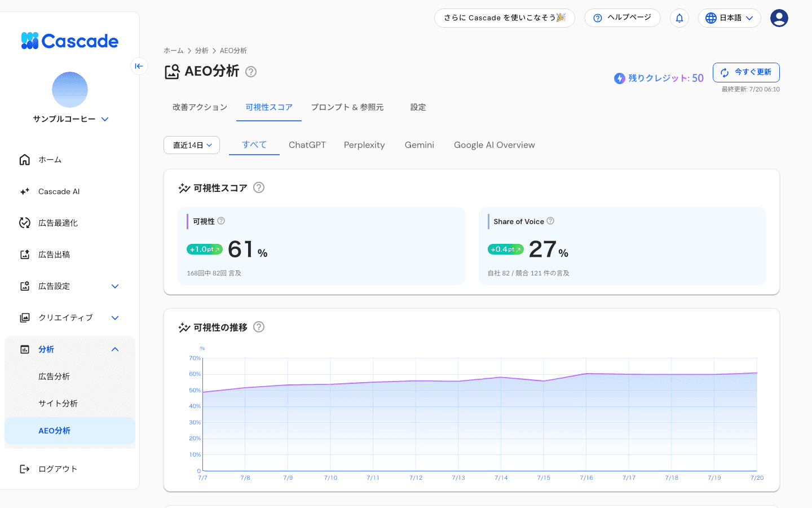Select the すべて filter tab
Viewport: 812px width, 508px height.
coord(254,144)
